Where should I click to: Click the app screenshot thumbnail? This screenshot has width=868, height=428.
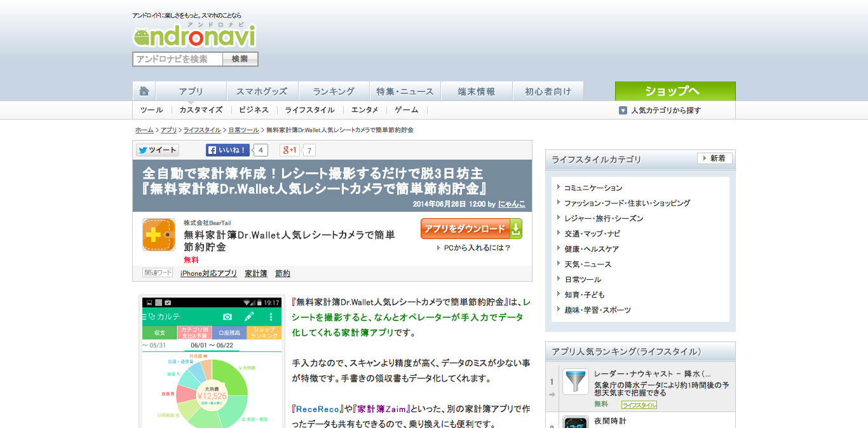pyautogui.click(x=212, y=362)
